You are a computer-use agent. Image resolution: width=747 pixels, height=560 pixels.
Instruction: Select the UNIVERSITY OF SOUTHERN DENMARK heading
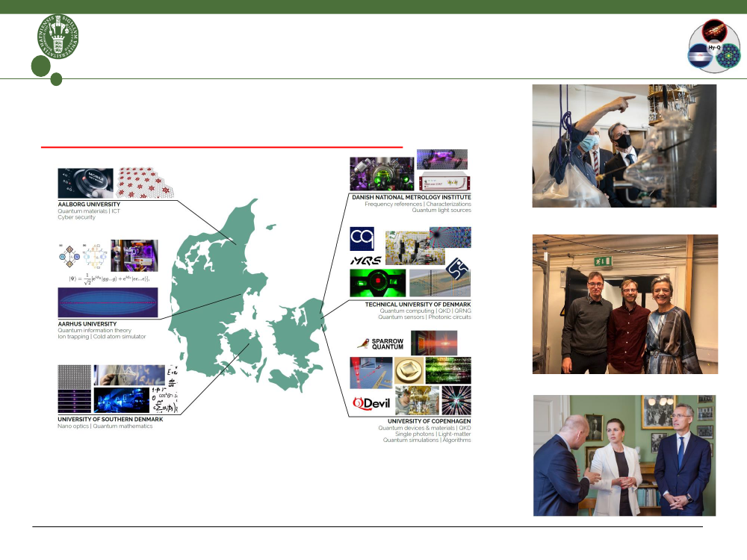click(111, 420)
